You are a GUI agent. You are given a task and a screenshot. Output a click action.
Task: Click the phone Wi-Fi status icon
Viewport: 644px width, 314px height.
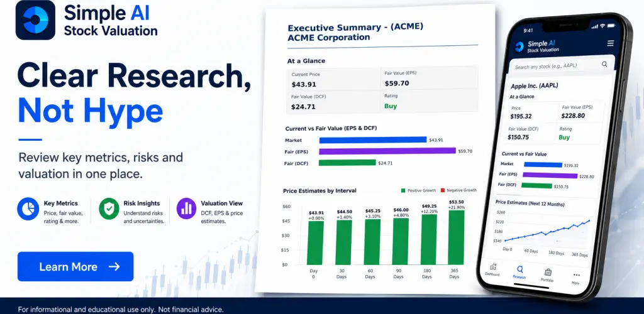602,26
